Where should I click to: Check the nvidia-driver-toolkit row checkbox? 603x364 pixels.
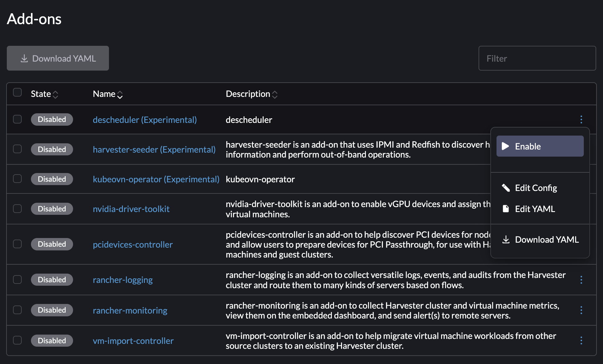coord(17,209)
